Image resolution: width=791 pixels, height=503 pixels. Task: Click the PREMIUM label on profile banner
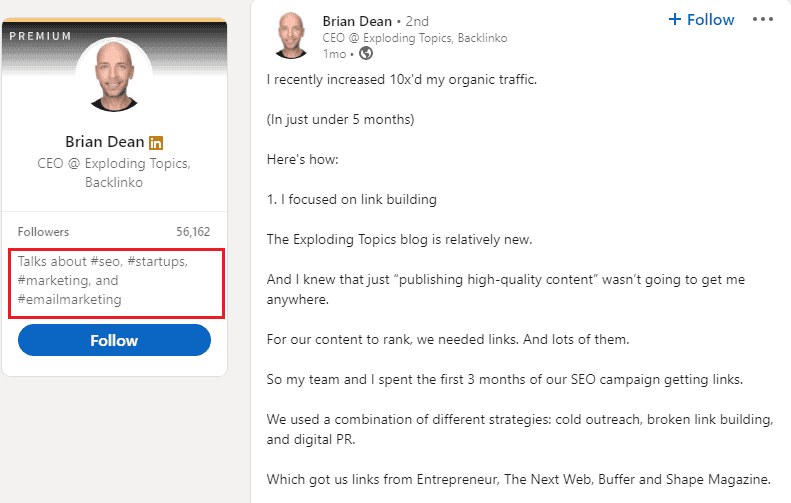tap(40, 36)
